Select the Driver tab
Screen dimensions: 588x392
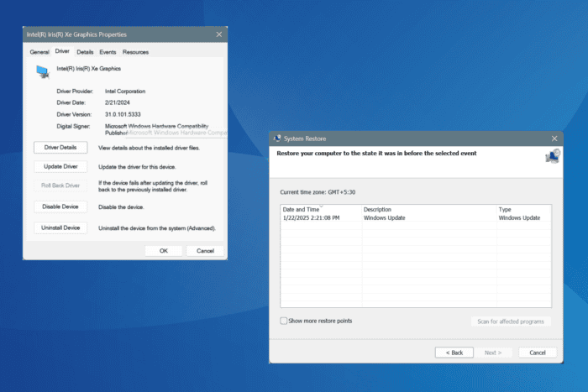pos(62,51)
